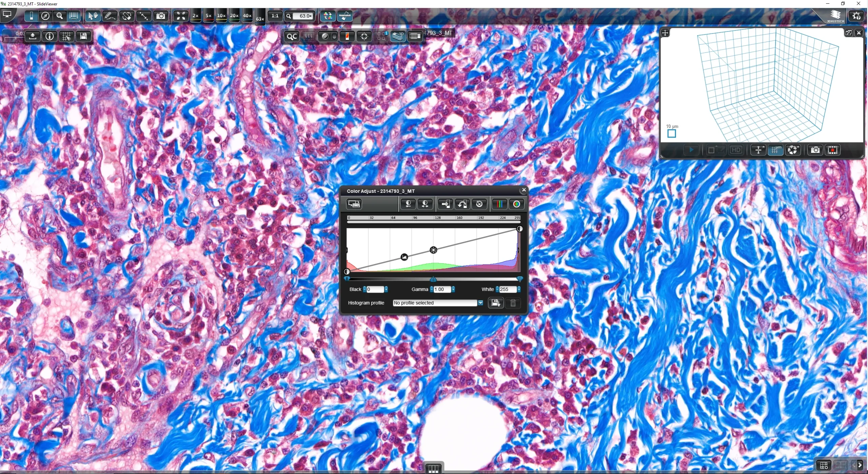Click the Black value input field
The image size is (868, 474).
point(375,289)
